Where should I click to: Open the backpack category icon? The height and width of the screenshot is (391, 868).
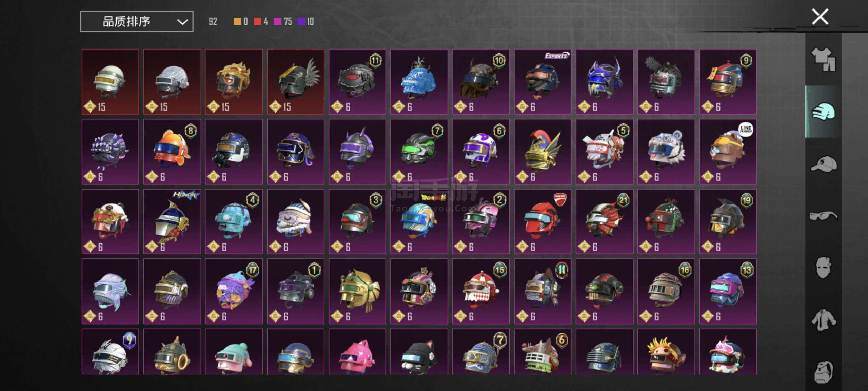[x=823, y=372]
